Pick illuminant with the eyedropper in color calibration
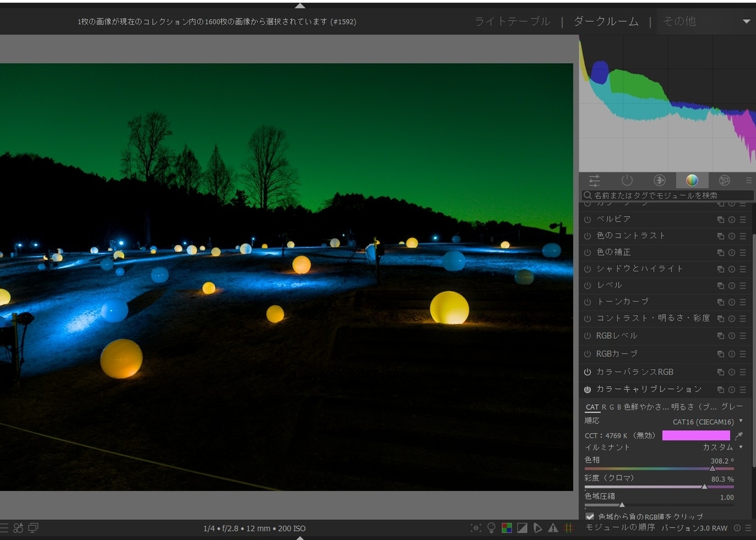This screenshot has width=756, height=540. pyautogui.click(x=739, y=435)
